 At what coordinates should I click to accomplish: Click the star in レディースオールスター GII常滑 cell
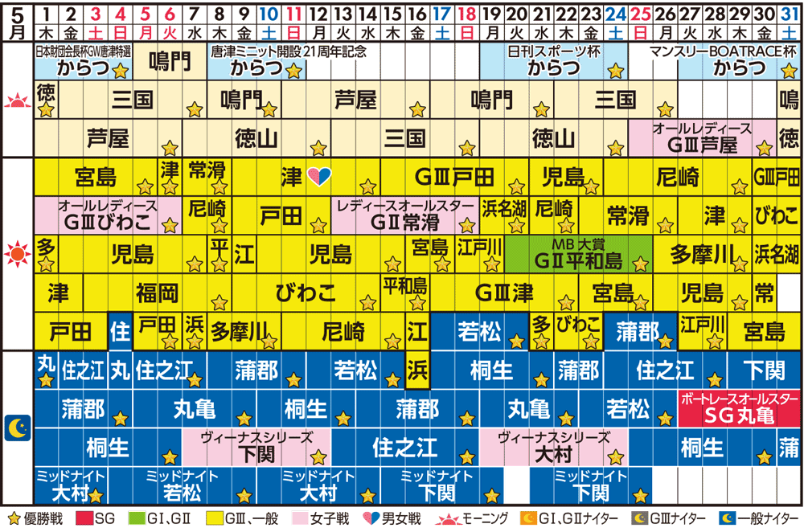click(x=466, y=225)
